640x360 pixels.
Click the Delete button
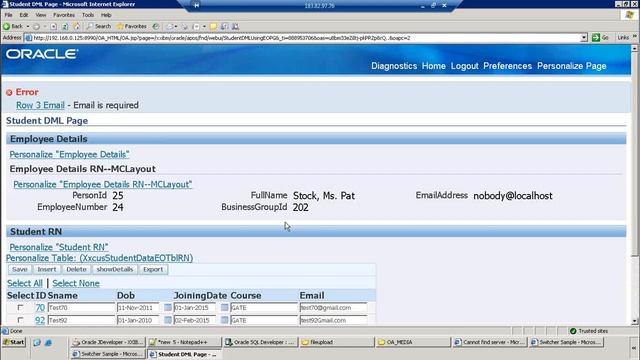click(x=76, y=269)
